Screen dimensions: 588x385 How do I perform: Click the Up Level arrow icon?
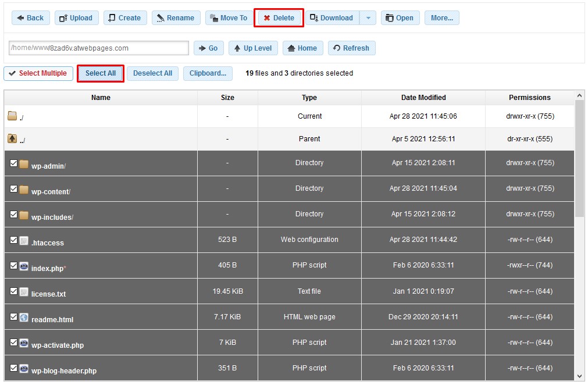coord(238,48)
